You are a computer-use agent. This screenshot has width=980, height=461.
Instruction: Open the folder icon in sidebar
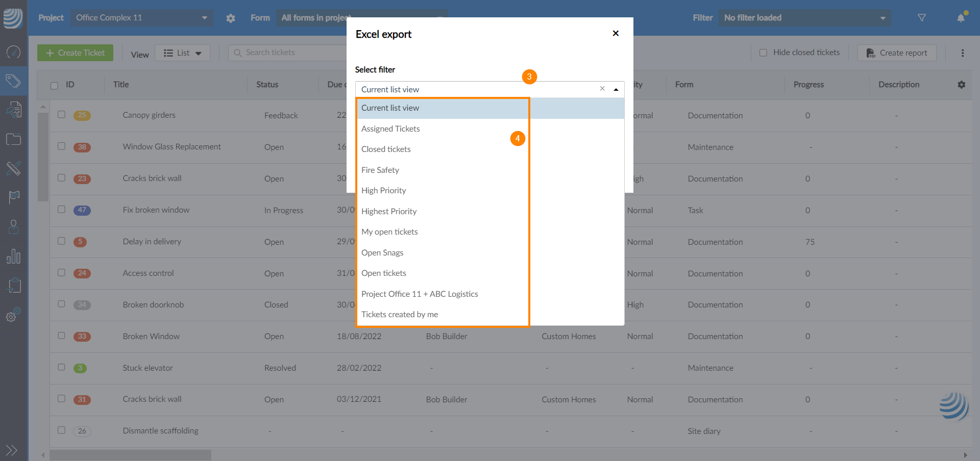coord(13,139)
